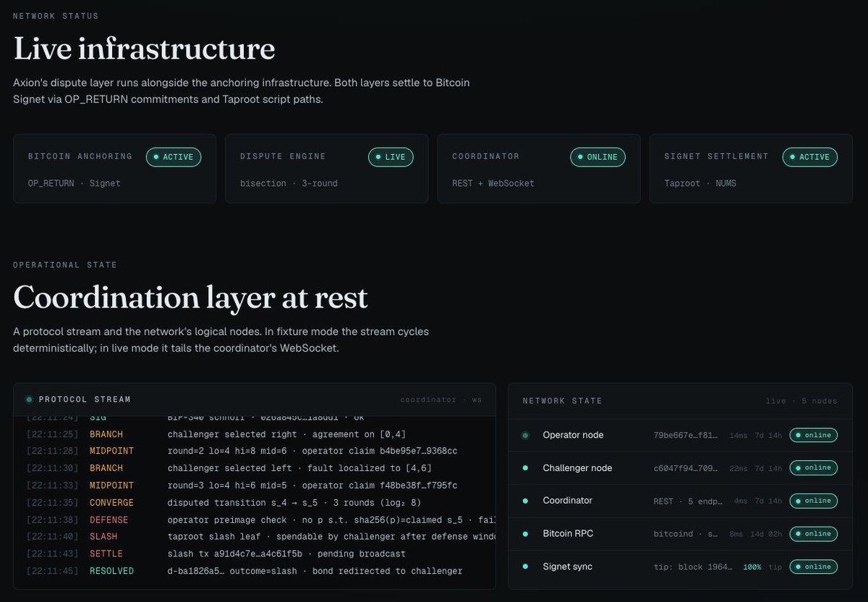Click the '14ms' latency for Operator node
The width and height of the screenshot is (868, 602).
739,436
